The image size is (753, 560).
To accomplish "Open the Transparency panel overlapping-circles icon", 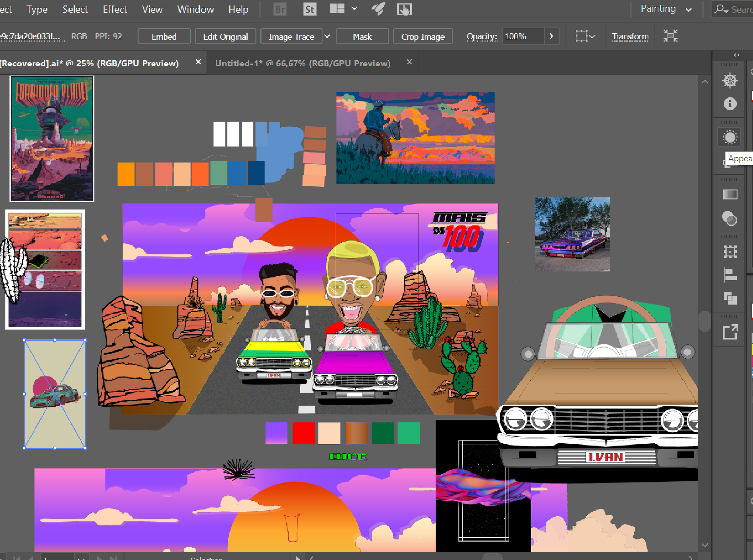I will [730, 218].
